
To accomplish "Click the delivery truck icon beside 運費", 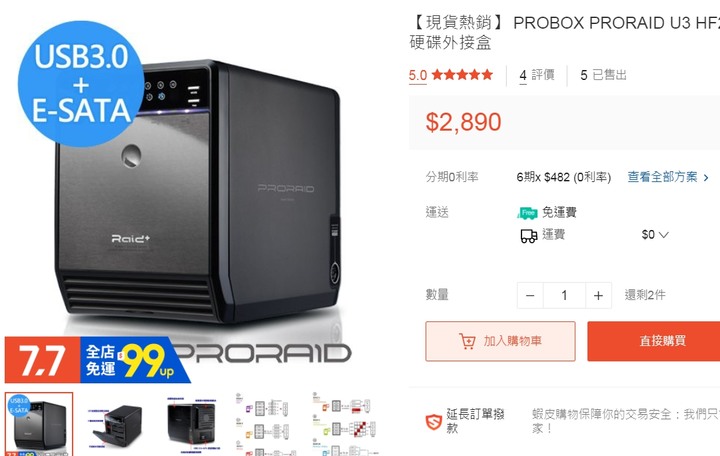I will click(x=529, y=236).
